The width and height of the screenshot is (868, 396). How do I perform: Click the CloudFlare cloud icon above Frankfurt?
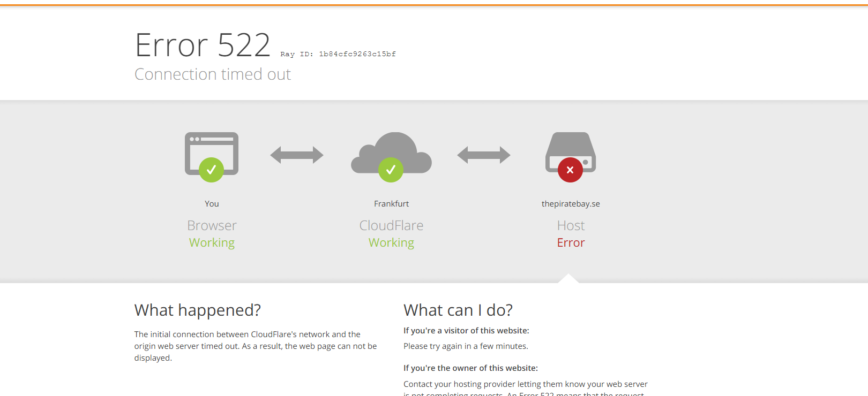point(391,157)
